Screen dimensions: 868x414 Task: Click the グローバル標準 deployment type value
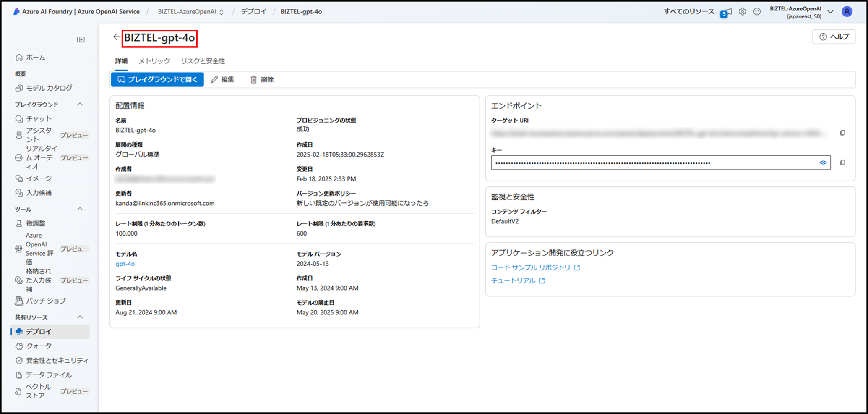coord(138,155)
